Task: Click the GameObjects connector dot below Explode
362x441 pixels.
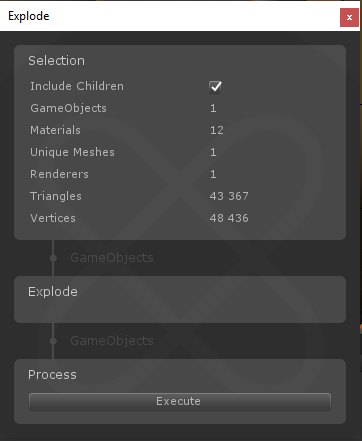Action: (53, 341)
